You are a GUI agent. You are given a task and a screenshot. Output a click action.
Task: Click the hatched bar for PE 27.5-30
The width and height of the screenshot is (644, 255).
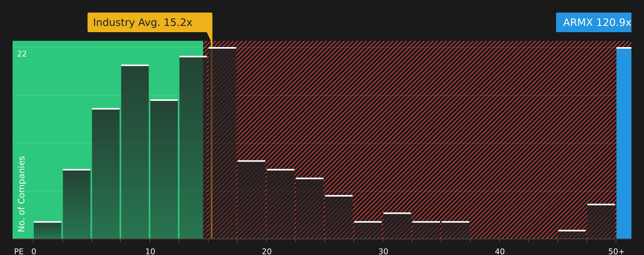point(368,230)
